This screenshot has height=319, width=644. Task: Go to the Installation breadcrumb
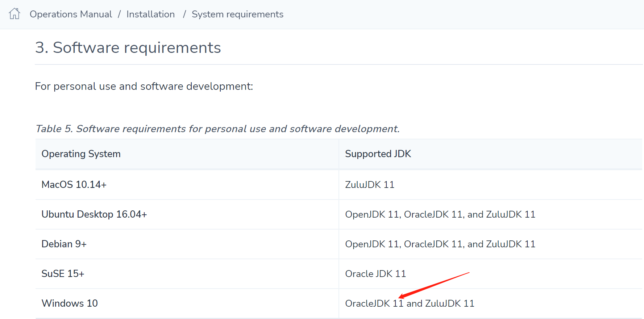150,14
